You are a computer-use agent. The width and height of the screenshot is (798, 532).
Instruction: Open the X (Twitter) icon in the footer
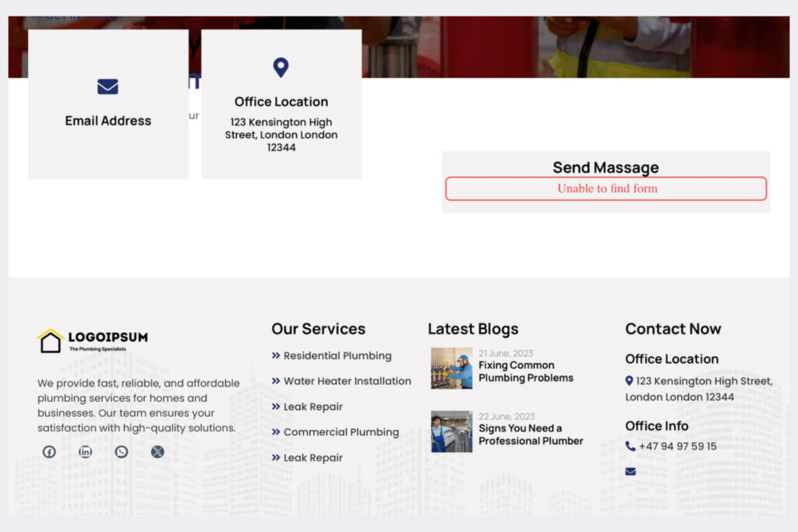pyautogui.click(x=157, y=452)
